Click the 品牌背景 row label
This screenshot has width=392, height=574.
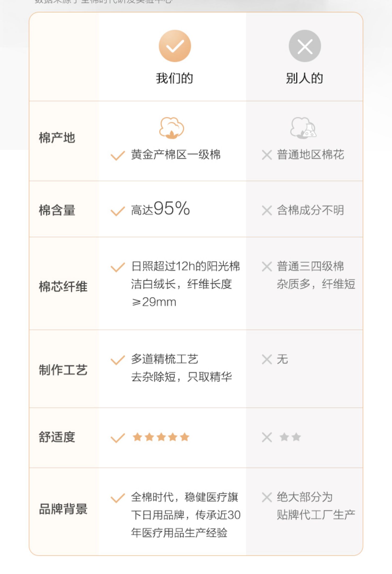tap(63, 509)
